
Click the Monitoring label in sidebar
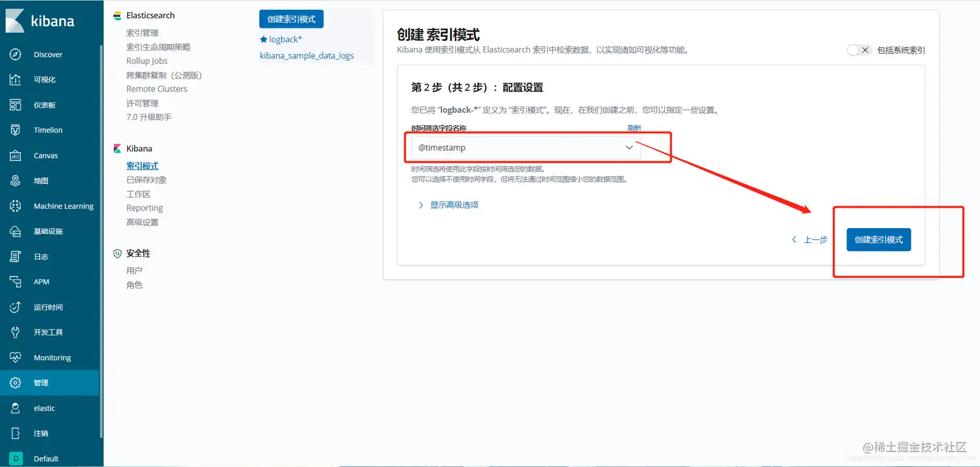tap(52, 358)
